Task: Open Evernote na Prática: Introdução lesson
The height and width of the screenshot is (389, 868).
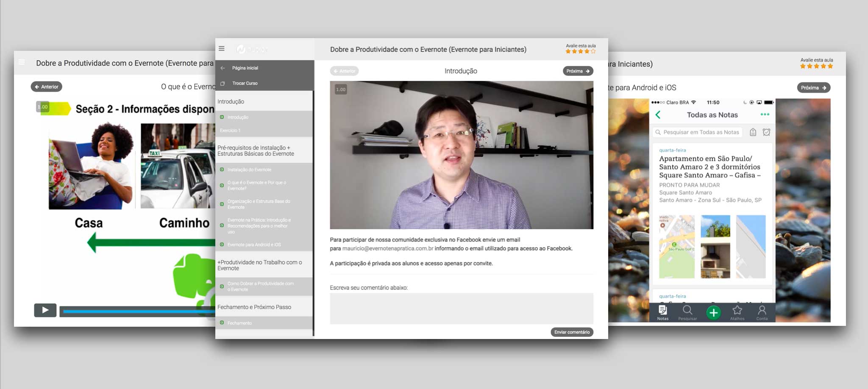Action: point(259,226)
